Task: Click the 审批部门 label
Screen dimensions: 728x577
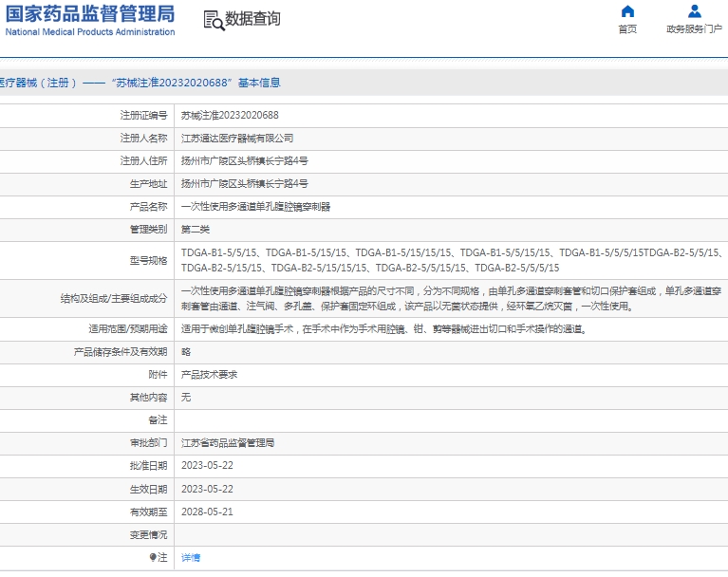Action: click(149, 443)
